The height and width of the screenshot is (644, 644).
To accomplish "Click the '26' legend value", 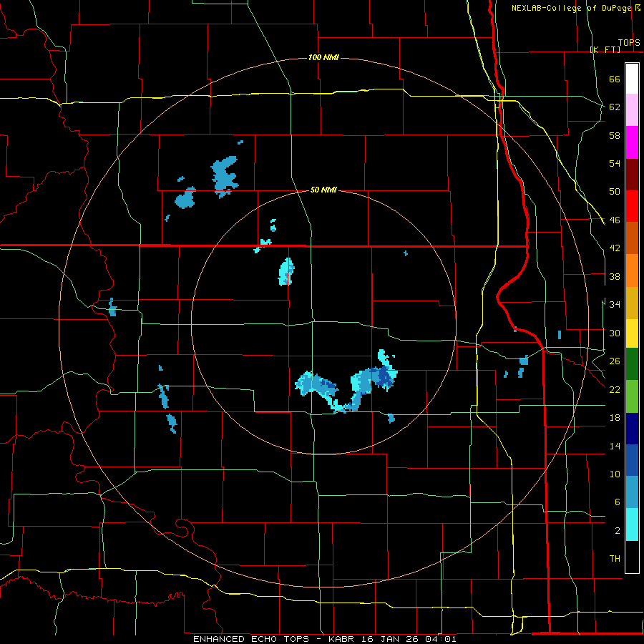I will 615,361.
